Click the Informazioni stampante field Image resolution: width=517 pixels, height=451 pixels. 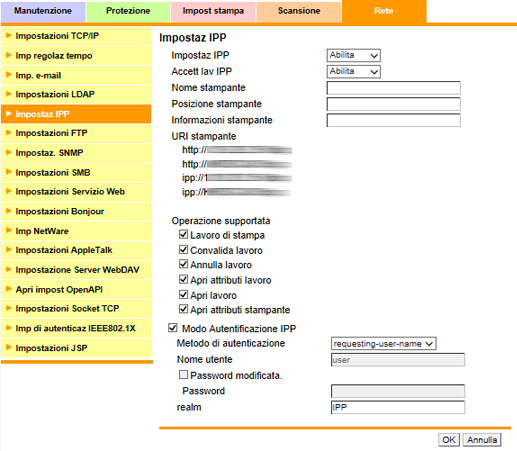394,120
